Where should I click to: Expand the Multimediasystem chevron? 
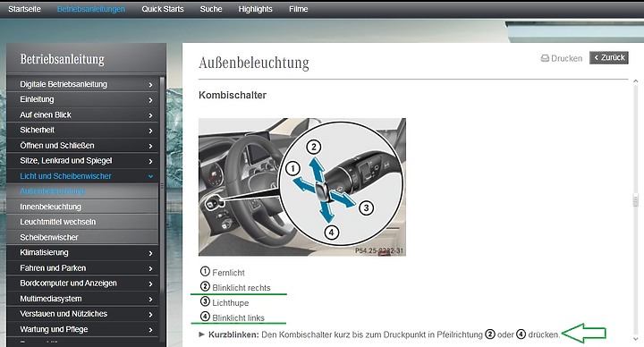[x=151, y=300]
